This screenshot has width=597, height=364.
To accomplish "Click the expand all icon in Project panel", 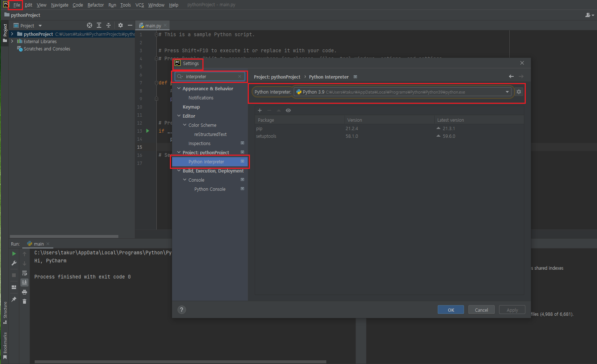I will coord(99,25).
